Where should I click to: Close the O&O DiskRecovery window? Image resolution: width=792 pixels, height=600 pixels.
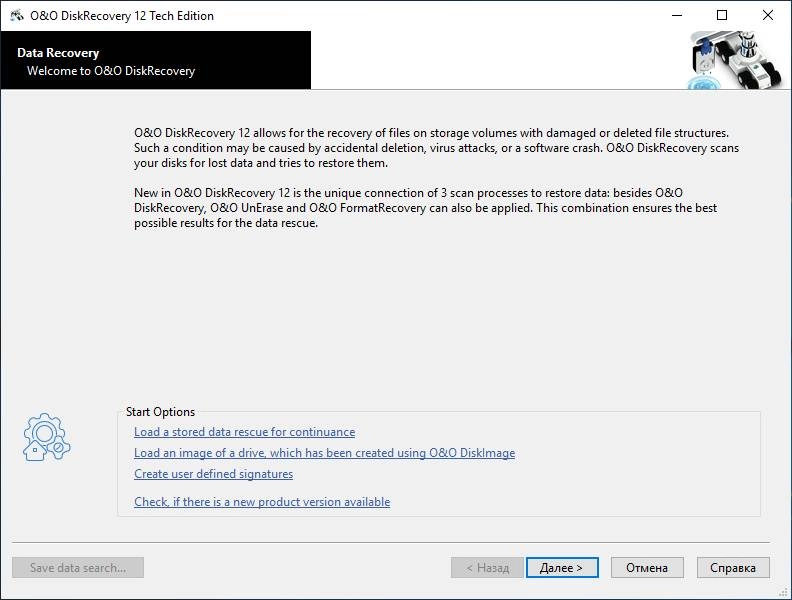coord(768,16)
